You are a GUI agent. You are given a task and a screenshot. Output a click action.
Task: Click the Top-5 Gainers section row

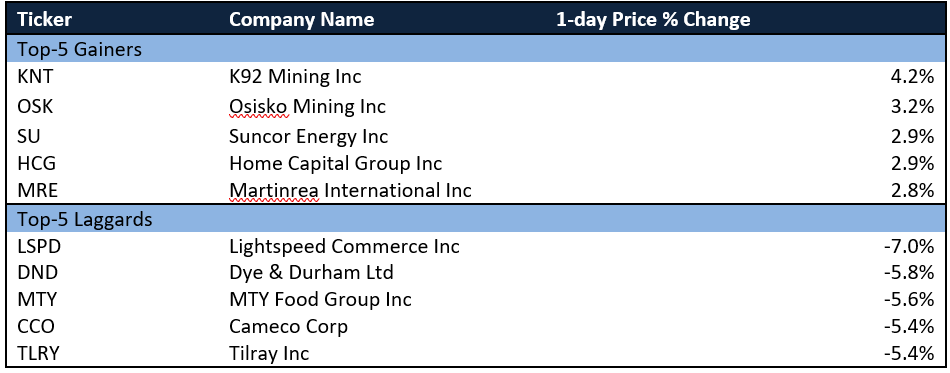coord(475,48)
